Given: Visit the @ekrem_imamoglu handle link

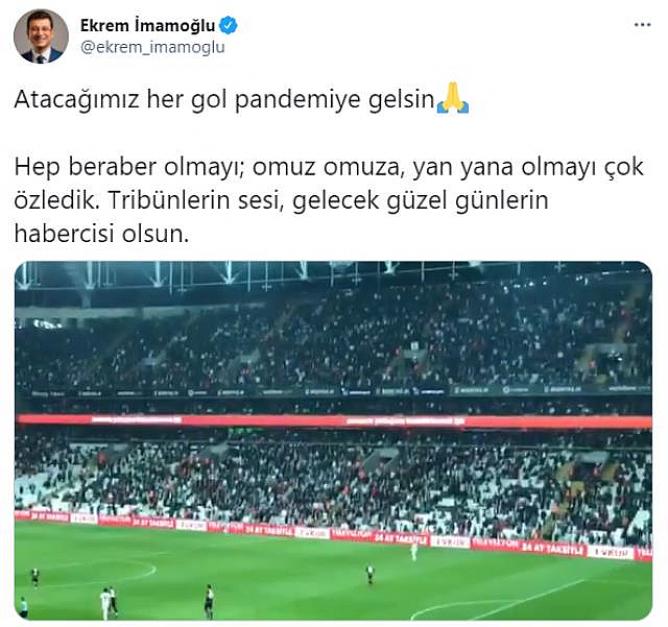Looking at the screenshot, I should click(x=152, y=47).
